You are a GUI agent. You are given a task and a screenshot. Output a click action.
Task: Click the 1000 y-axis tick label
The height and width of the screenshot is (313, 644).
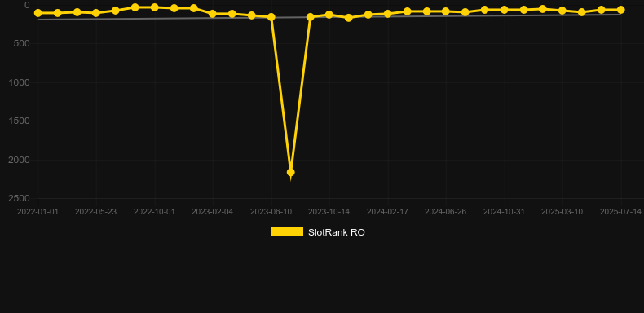(19, 82)
